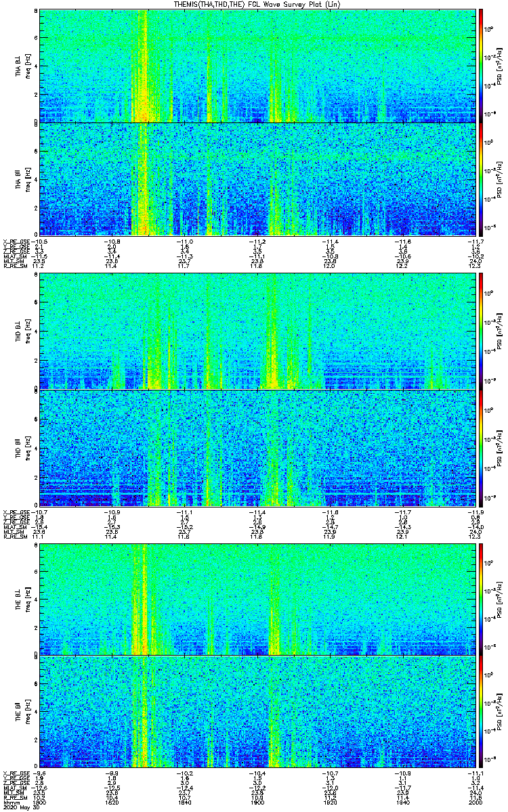The height and width of the screenshot is (812, 508).
Task: Click the color bar beside the THA B parallel panel
Action: pos(481,179)
